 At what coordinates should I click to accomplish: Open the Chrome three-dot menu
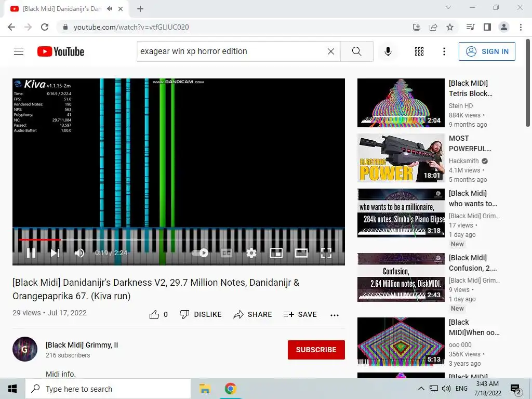[x=521, y=27]
